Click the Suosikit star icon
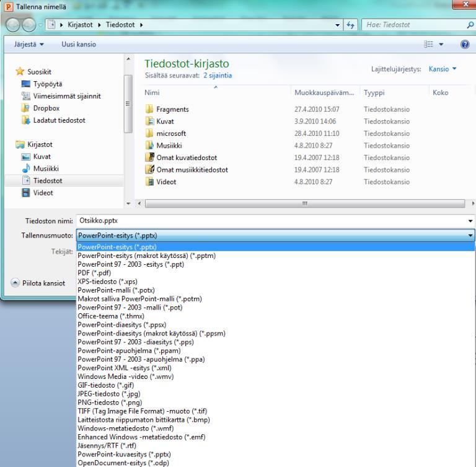This screenshot has width=476, height=467. (20, 71)
